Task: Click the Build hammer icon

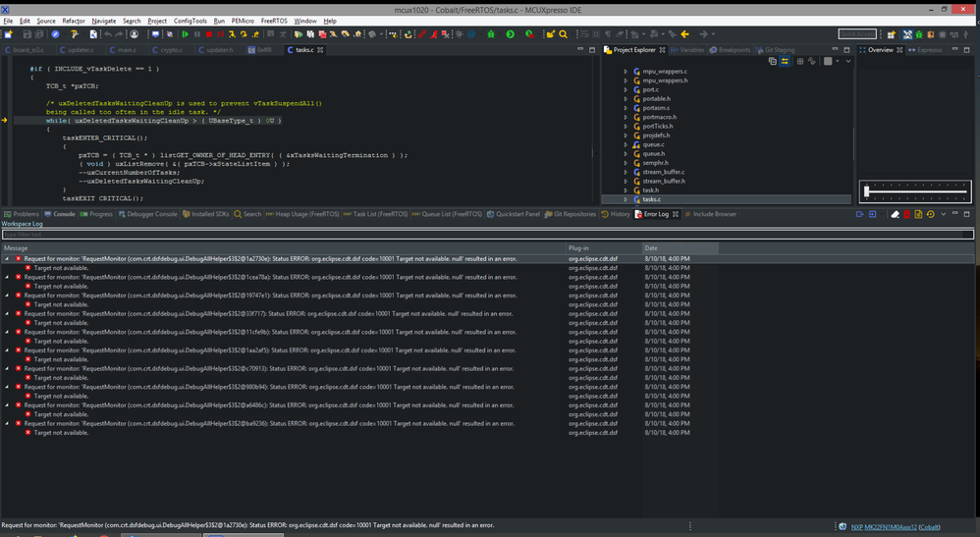Action: tap(75, 34)
